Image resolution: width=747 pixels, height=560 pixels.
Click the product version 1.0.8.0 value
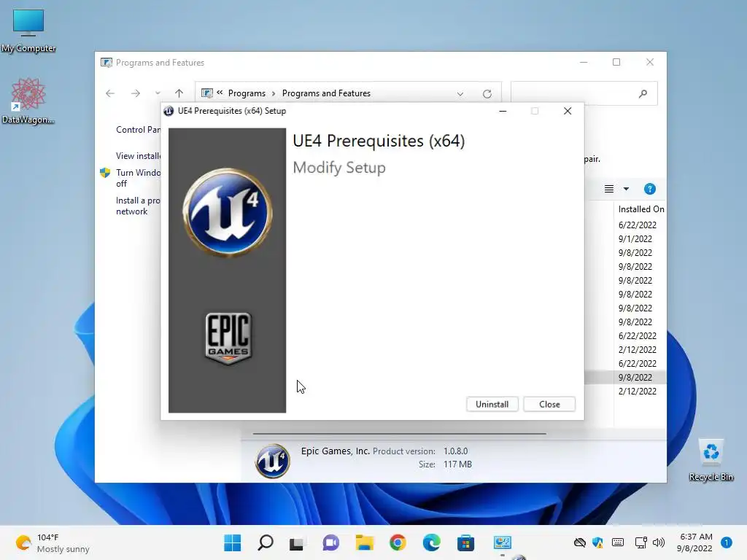[455, 451]
